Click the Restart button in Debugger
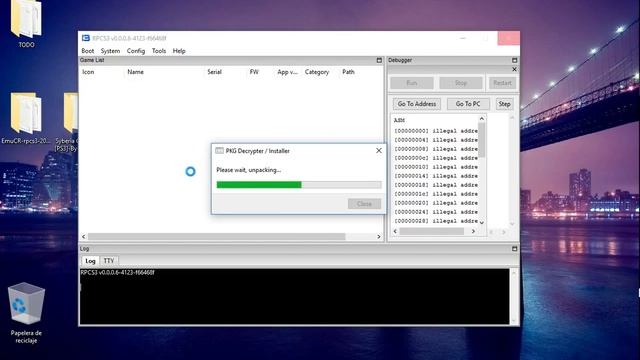640x360 pixels. click(502, 83)
